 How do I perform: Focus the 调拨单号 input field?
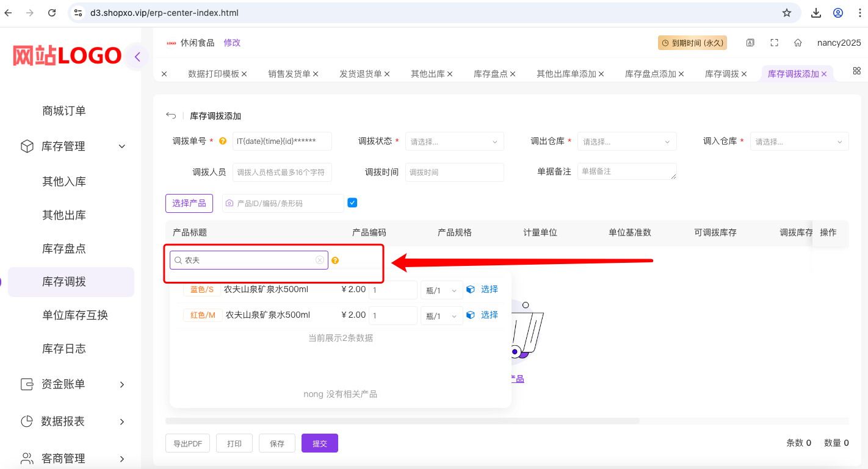pos(282,141)
